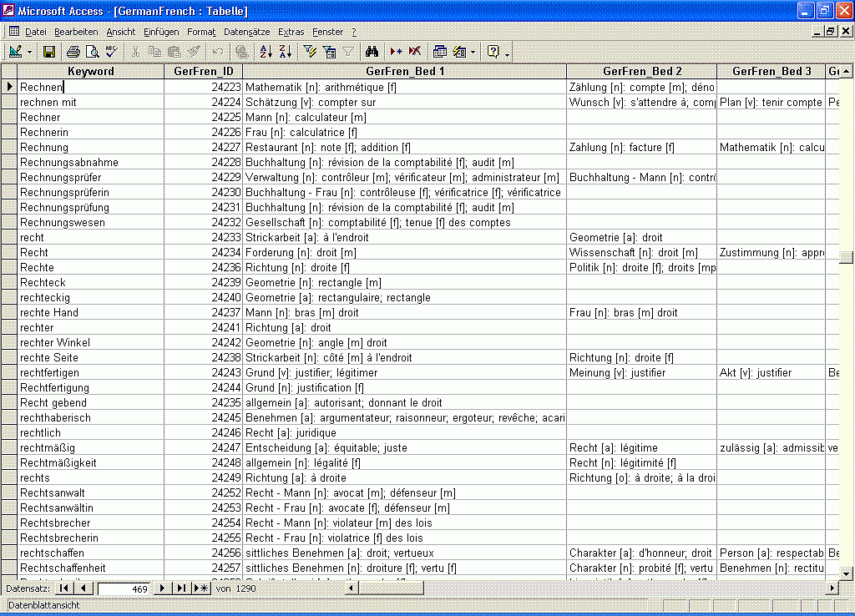Click the vertical scrollbar down arrow
The height and width of the screenshot is (616, 855).
coord(846,573)
